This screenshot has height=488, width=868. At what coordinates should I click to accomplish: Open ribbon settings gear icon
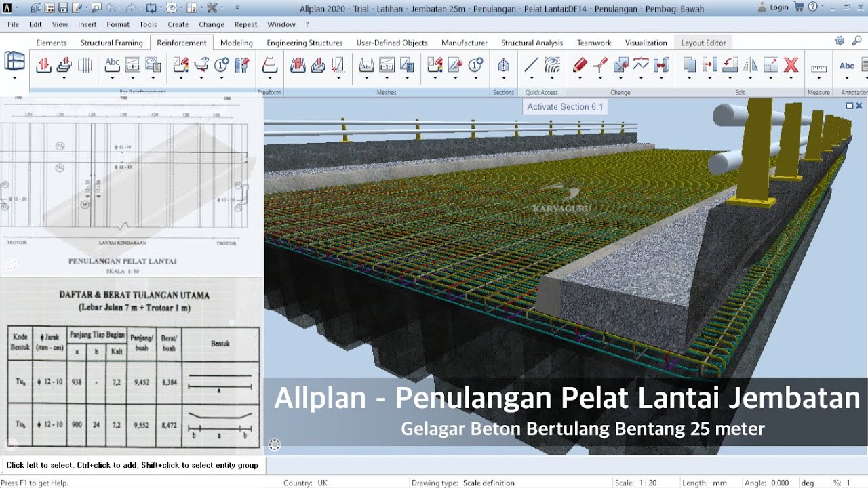pos(840,41)
